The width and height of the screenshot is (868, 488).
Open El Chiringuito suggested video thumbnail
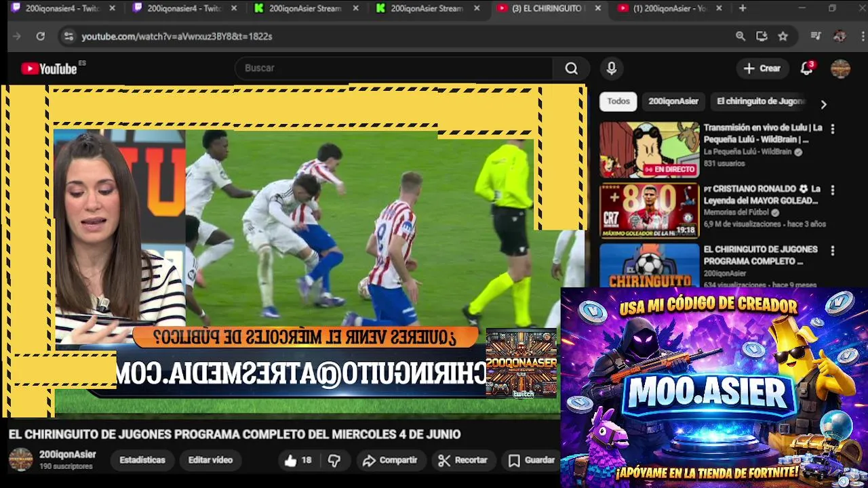(x=649, y=265)
